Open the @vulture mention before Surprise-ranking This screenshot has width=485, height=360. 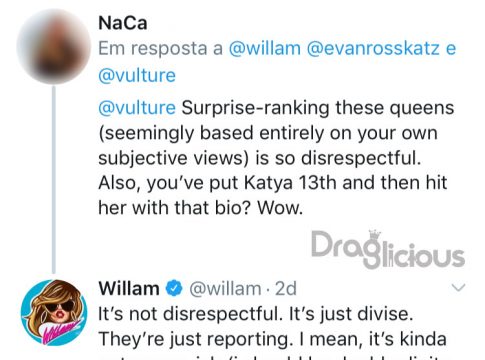coord(137,108)
